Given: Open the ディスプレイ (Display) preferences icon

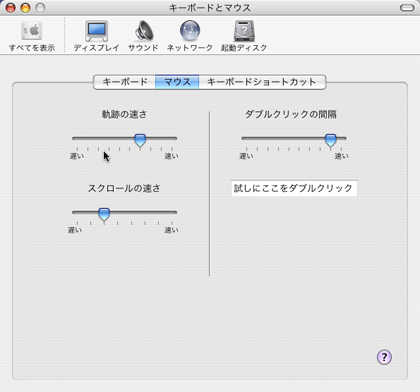Looking at the screenshot, I should (96, 31).
